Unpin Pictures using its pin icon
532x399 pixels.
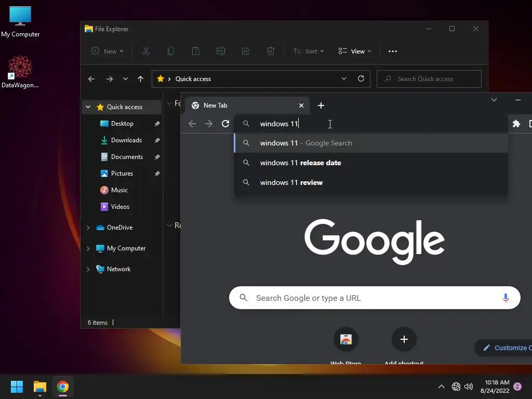pos(157,174)
